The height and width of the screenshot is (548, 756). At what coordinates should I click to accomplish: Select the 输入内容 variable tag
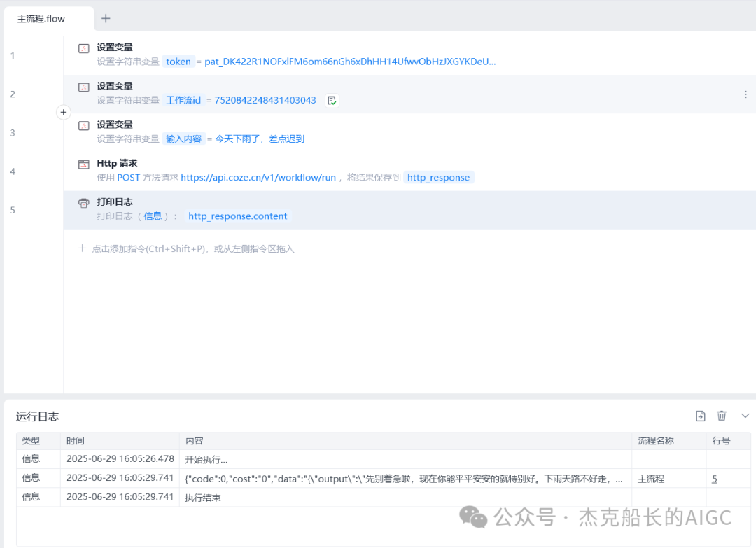click(183, 139)
